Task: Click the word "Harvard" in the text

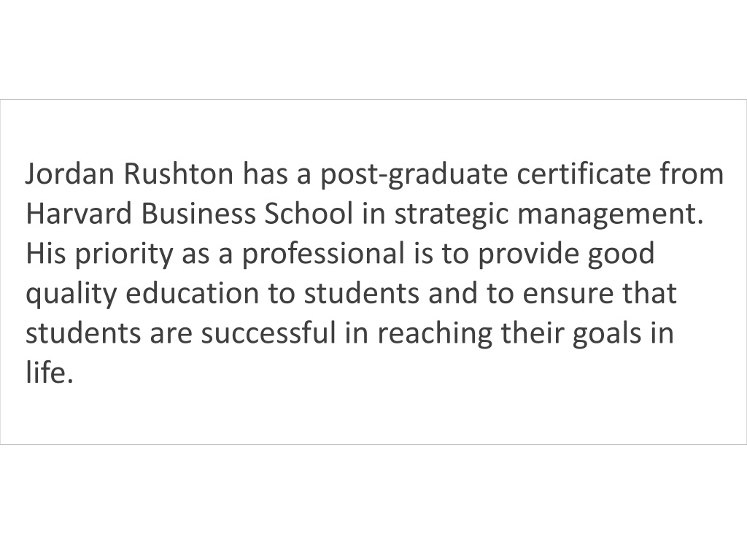Action: pyautogui.click(x=79, y=214)
